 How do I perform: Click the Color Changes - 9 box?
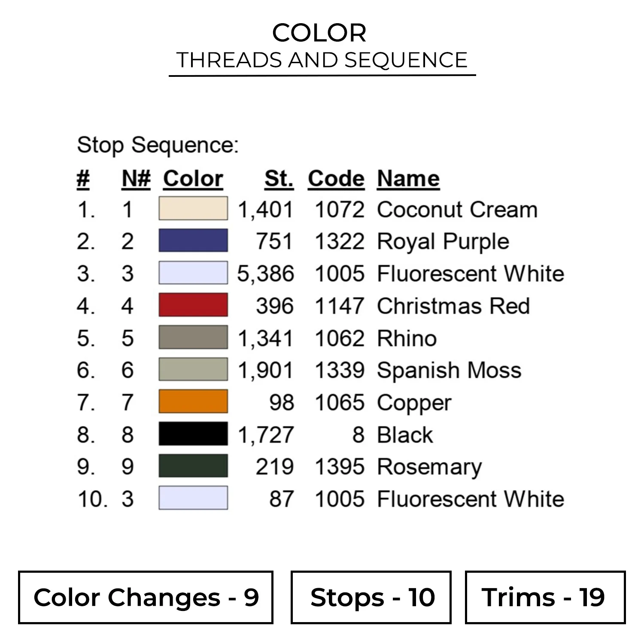click(x=146, y=597)
